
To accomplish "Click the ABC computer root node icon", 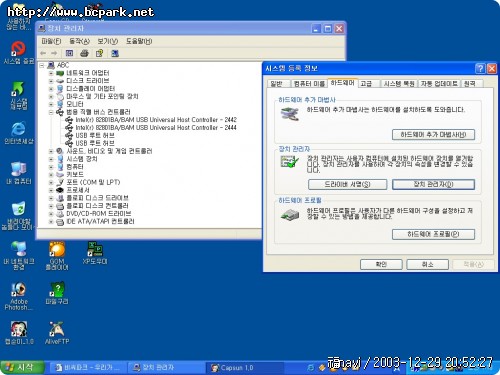I will tap(51, 65).
